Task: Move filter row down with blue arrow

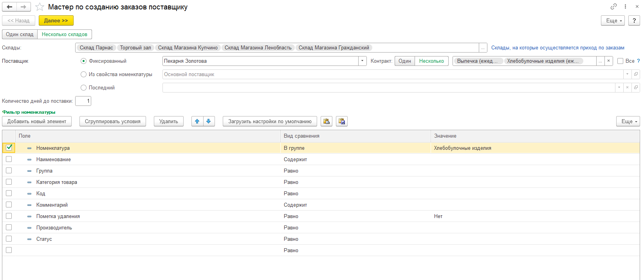Action: click(x=209, y=122)
